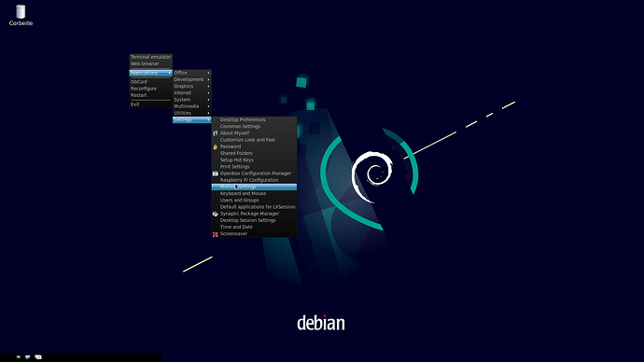This screenshot has height=362, width=644.
Task: Launch Terminal emulator from root menu
Action: coord(150,57)
